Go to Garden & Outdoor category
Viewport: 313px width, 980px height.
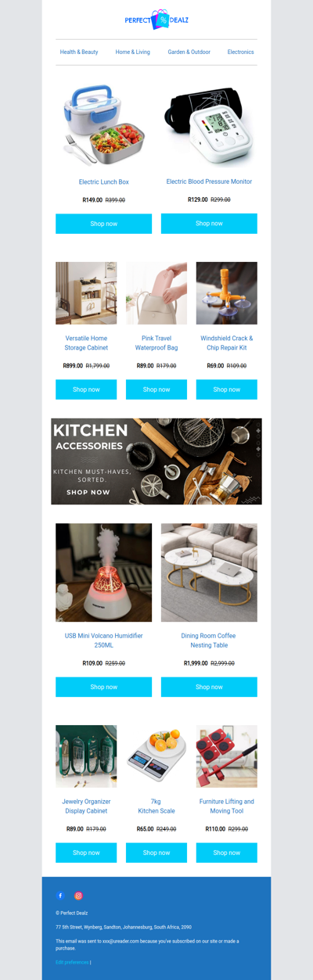click(x=189, y=52)
